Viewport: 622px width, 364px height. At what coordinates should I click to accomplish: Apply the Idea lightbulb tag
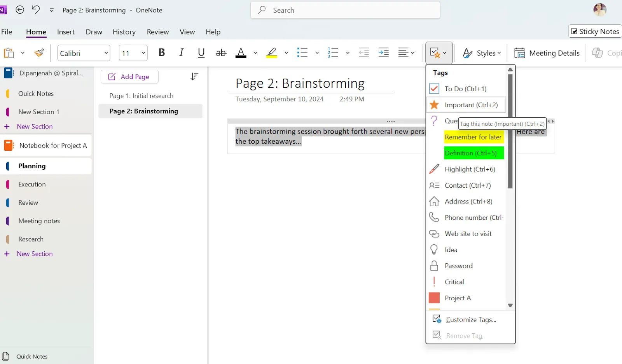coord(466,250)
